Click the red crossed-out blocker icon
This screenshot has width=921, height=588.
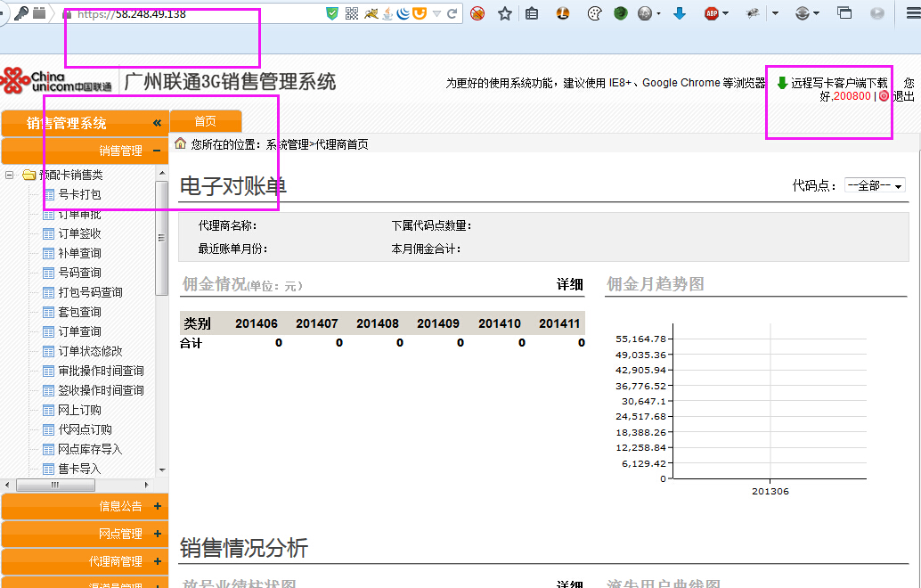477,13
